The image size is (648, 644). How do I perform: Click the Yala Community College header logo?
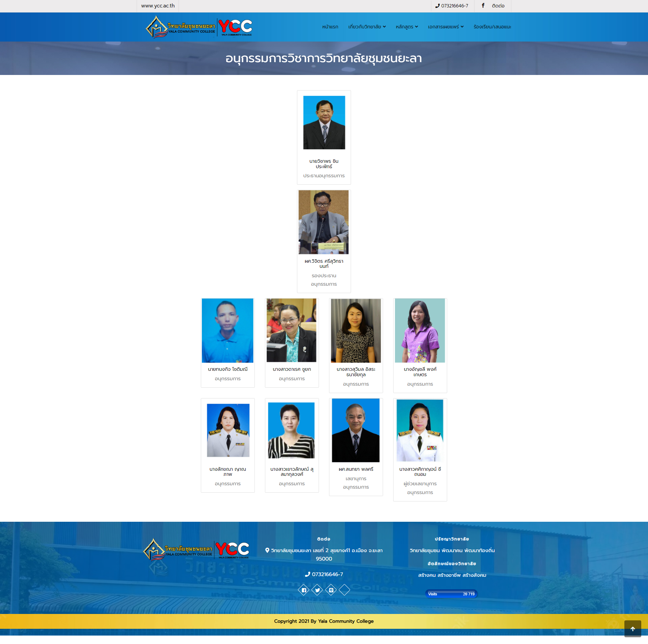(x=199, y=27)
